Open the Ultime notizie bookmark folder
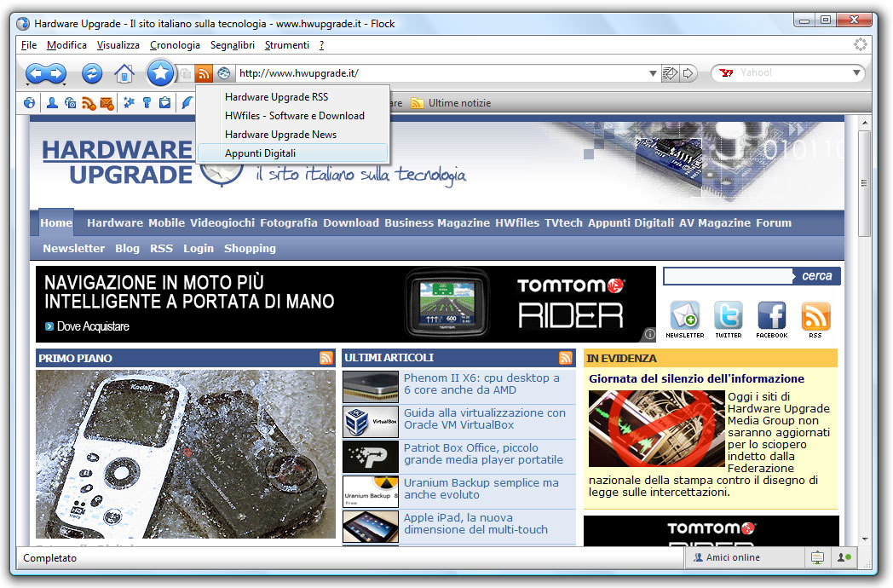Viewport: 893px width, 588px height. 451,103
